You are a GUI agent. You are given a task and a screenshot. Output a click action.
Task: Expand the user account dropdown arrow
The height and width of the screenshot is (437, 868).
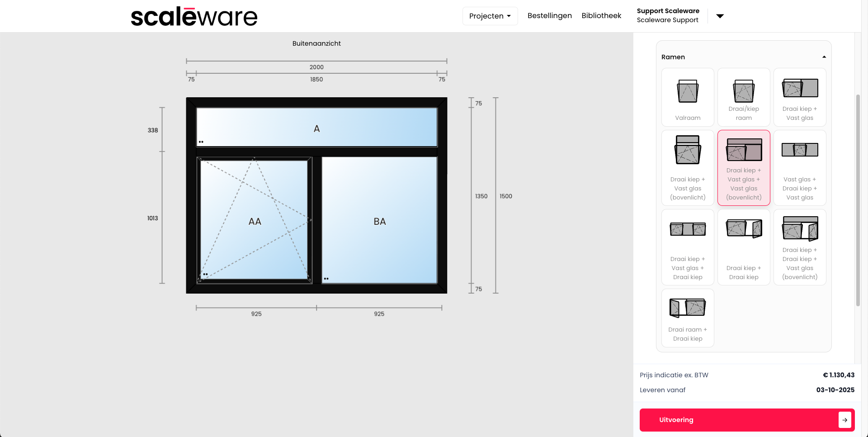[x=720, y=16]
